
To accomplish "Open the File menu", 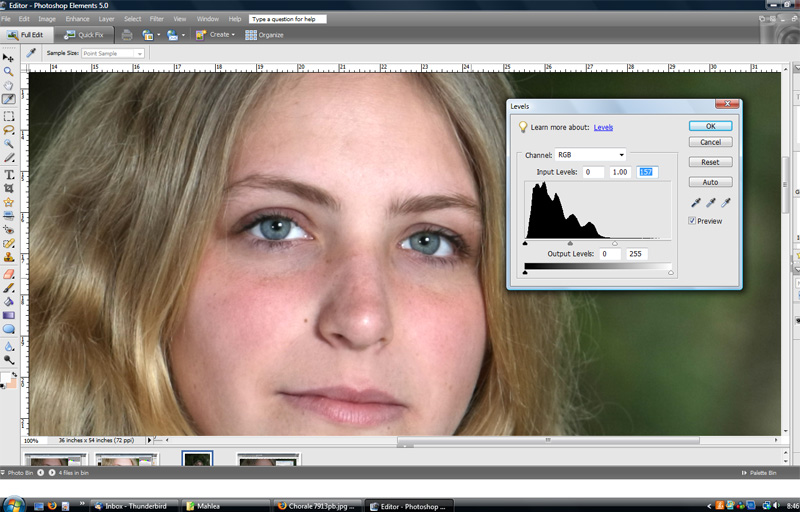I will coord(6,19).
